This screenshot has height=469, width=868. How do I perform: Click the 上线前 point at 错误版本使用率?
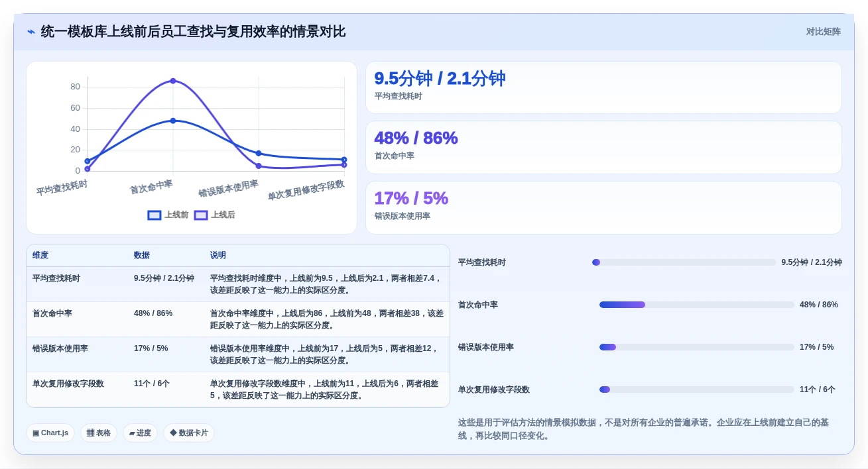[x=259, y=153]
